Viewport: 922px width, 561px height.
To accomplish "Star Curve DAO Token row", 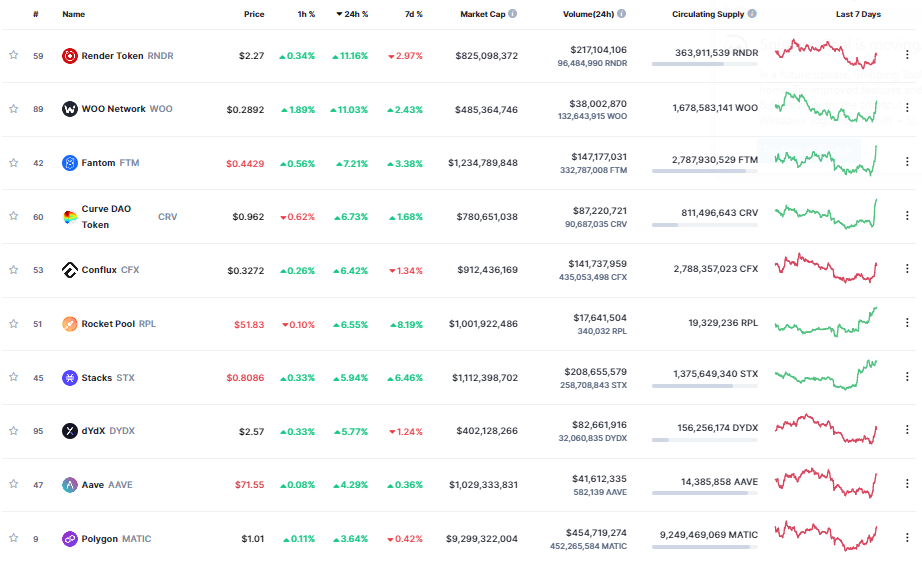I will 14,216.
